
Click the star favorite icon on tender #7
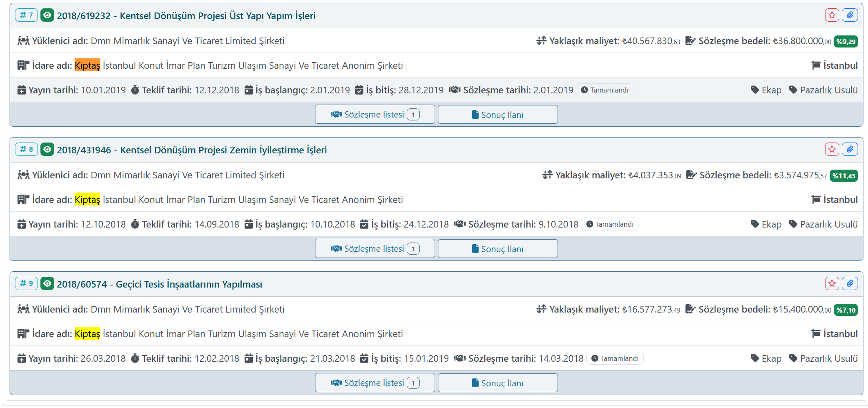click(832, 15)
